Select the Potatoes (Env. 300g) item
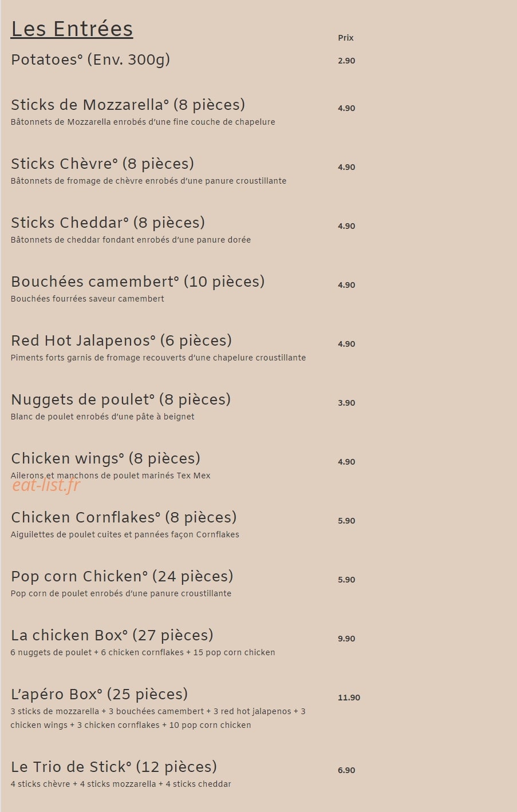This screenshot has height=812, width=517. (90, 60)
